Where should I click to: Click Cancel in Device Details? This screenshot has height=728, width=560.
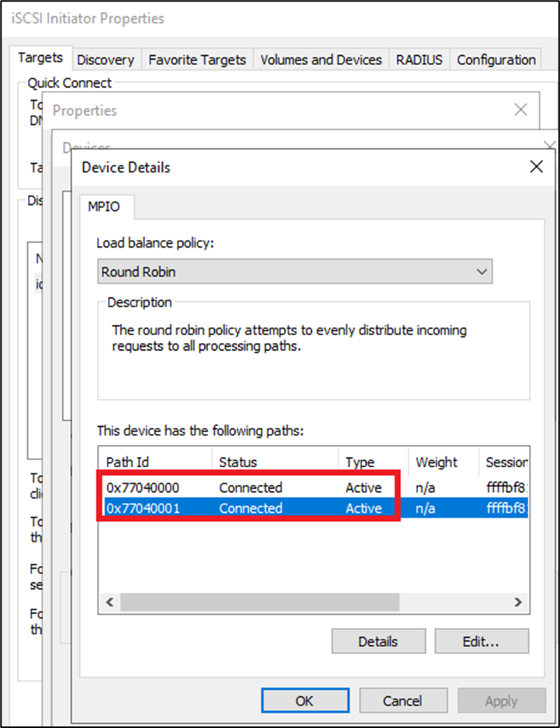click(x=402, y=701)
